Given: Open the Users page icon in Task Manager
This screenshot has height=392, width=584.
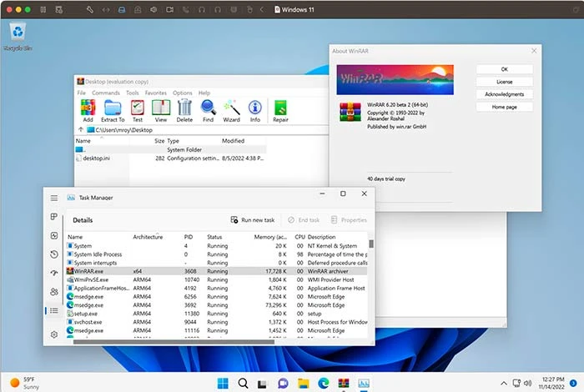Looking at the screenshot, I should [54, 291].
